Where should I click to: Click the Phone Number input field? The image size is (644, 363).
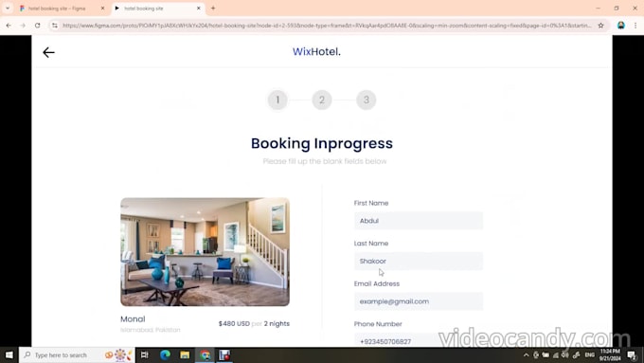pos(419,340)
